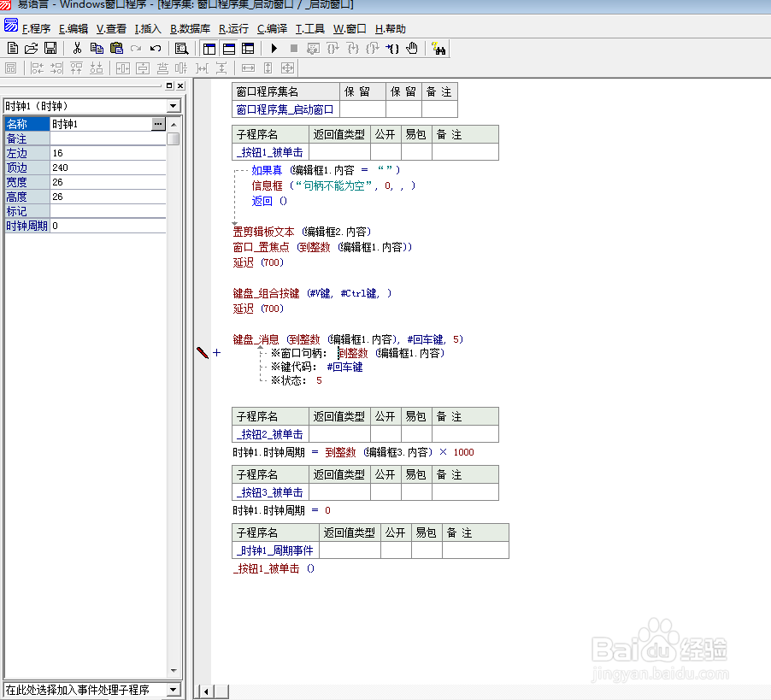Screen dimensions: 771x700
Task: Expand the event handler subroutine dropdown
Action: point(173,690)
